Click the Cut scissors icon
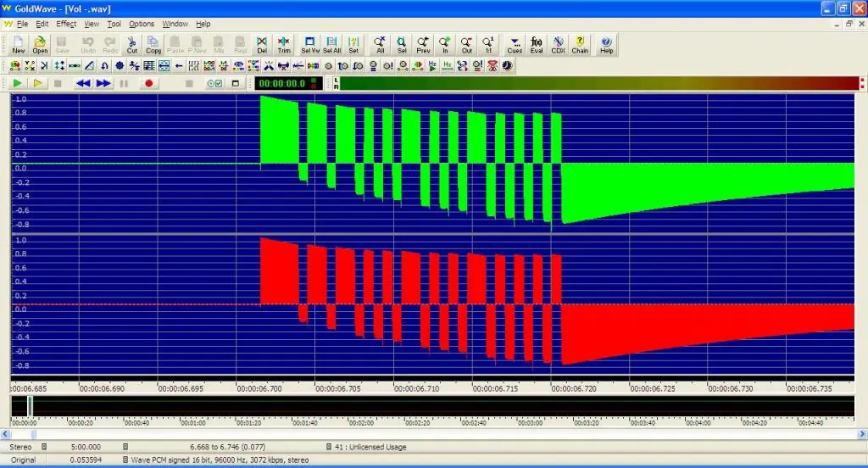Image resolution: width=868 pixels, height=468 pixels. point(131,45)
